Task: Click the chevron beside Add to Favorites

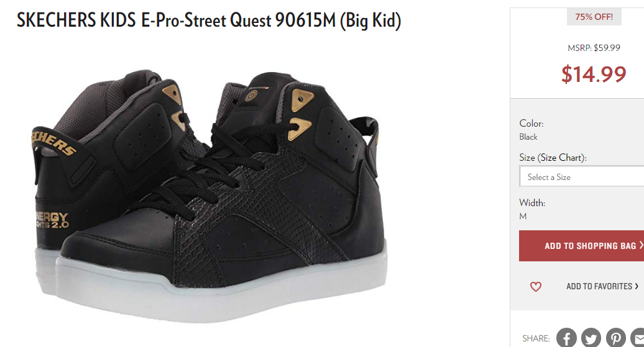Action: [x=637, y=286]
